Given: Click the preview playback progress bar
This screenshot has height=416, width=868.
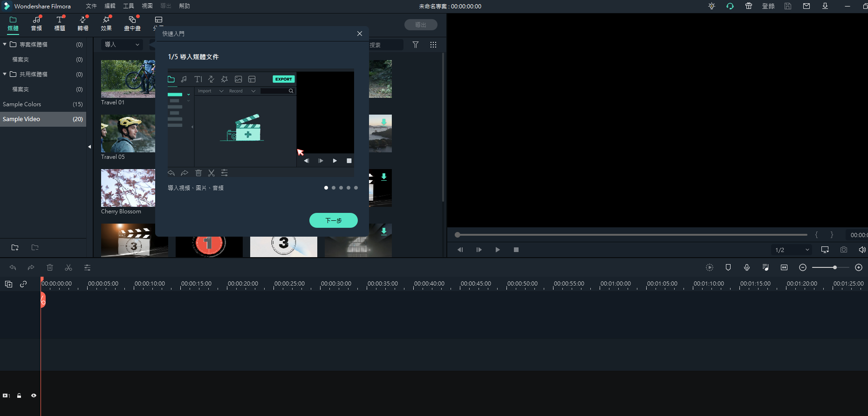Looking at the screenshot, I should pyautogui.click(x=631, y=235).
